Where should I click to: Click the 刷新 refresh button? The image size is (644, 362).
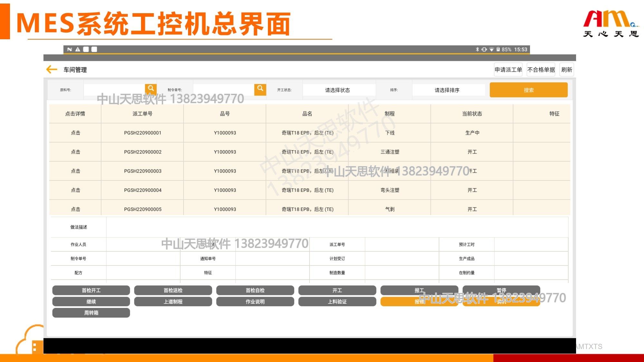(x=566, y=70)
